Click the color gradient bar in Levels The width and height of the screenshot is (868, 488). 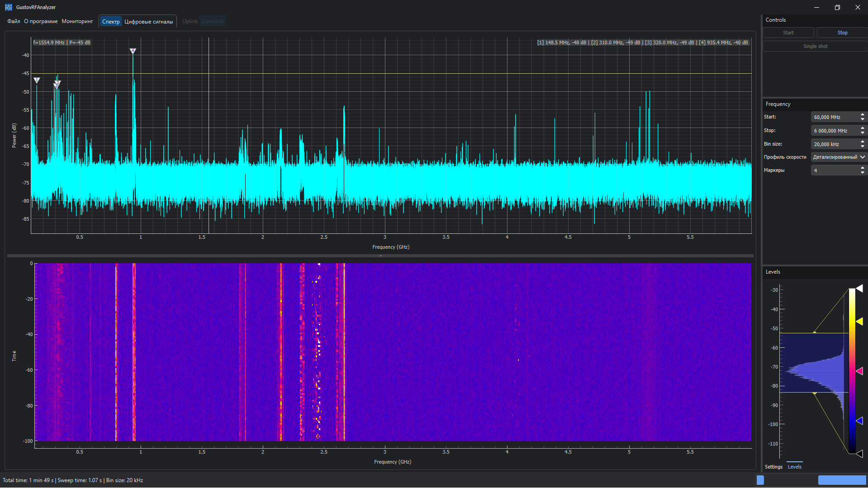(x=852, y=371)
